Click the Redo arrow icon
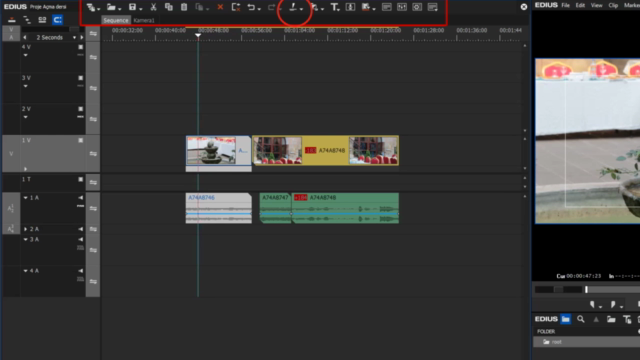This screenshot has width=640, height=360. pyautogui.click(x=271, y=7)
